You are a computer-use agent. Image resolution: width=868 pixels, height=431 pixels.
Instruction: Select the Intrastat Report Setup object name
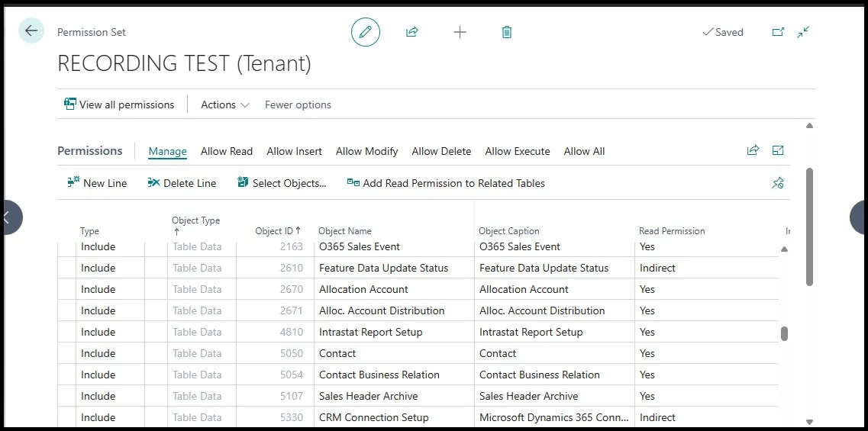coord(371,332)
